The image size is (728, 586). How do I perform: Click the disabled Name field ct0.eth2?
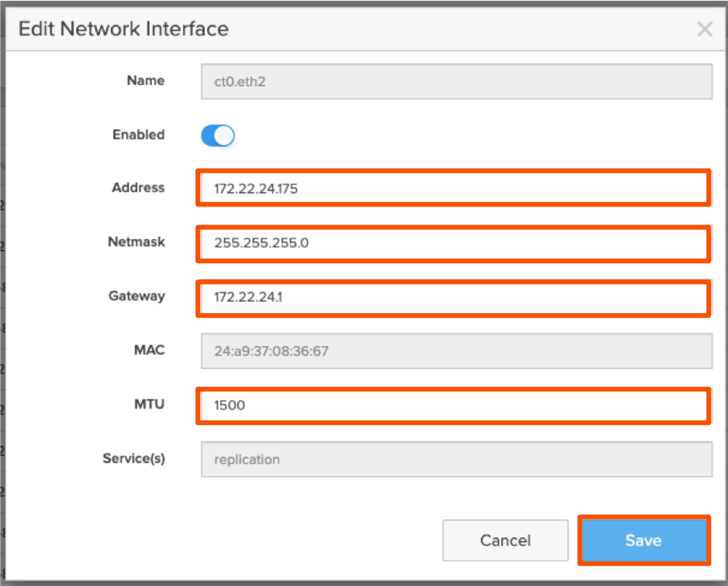(x=456, y=82)
